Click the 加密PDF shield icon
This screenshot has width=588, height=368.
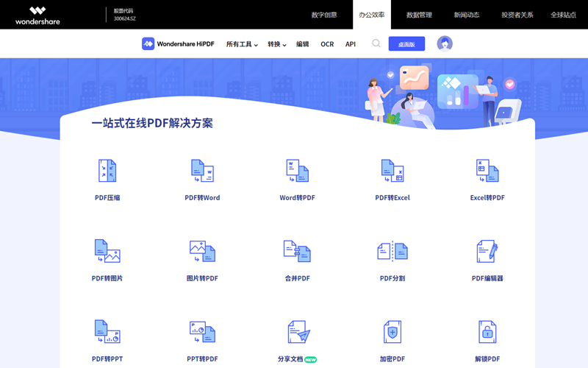(x=392, y=332)
